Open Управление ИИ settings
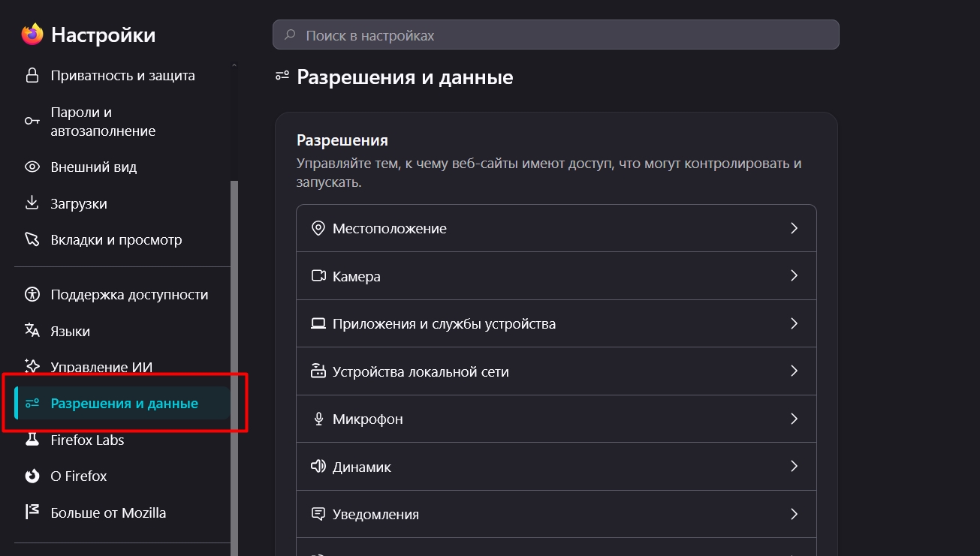The height and width of the screenshot is (556, 980). click(x=122, y=367)
